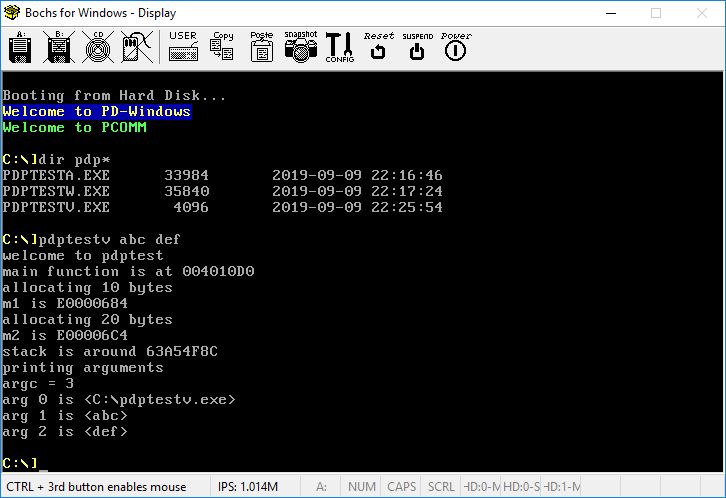Click the 'Welcome to PD-Windows' line

(96, 112)
